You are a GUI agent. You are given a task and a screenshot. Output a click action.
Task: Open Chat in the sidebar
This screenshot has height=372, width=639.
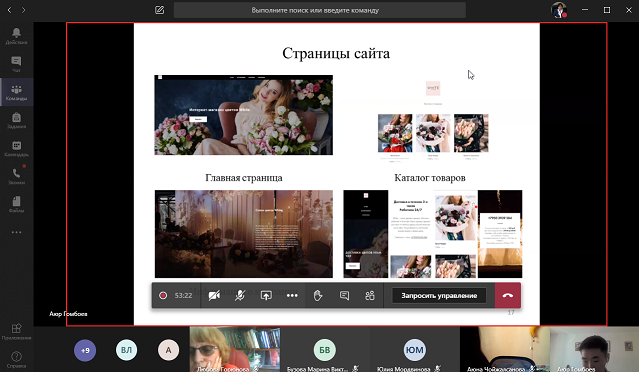pyautogui.click(x=16, y=64)
